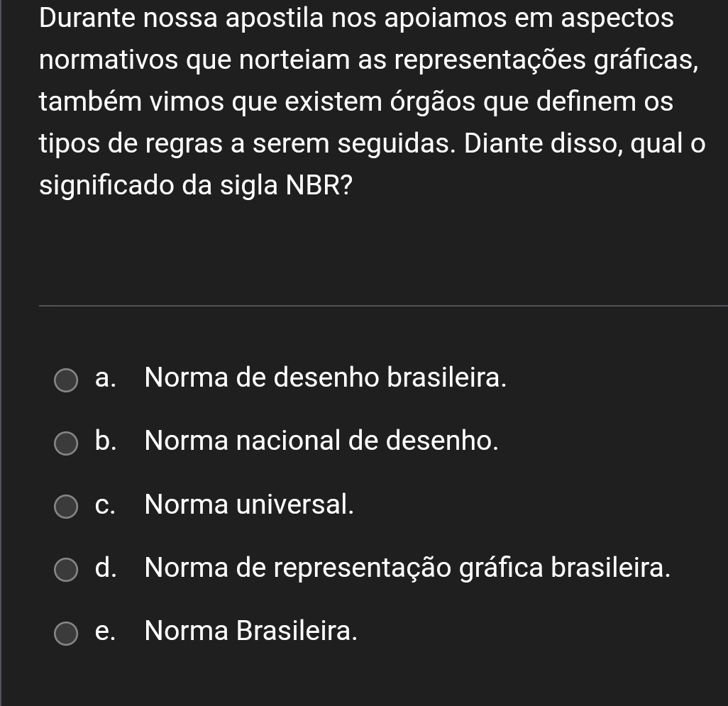Click the letter 'b.' option label
Image resolution: width=728 pixels, height=706 pixels.
[105, 441]
